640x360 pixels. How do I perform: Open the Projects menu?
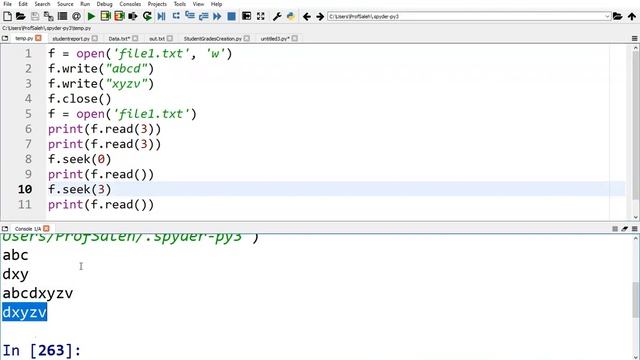157,4
